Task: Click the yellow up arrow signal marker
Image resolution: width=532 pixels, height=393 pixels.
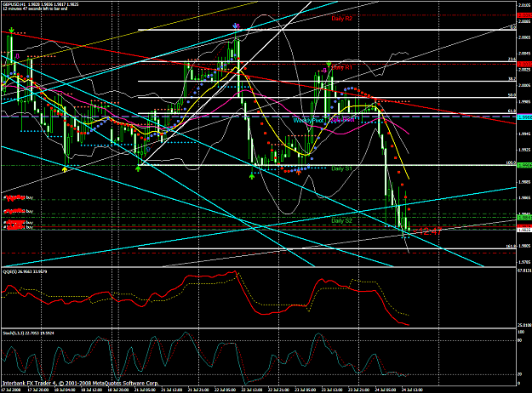Action: (65, 169)
